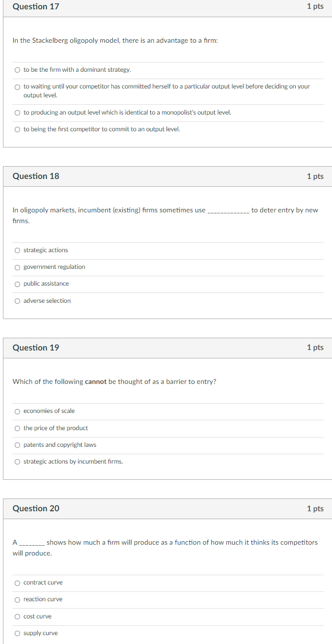
Task: Click the '1 pts' label on Question 19
Action: [x=315, y=347]
